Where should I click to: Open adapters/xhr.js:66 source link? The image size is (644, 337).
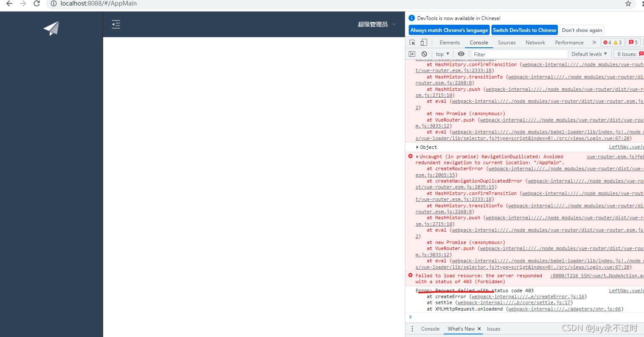[565, 309]
